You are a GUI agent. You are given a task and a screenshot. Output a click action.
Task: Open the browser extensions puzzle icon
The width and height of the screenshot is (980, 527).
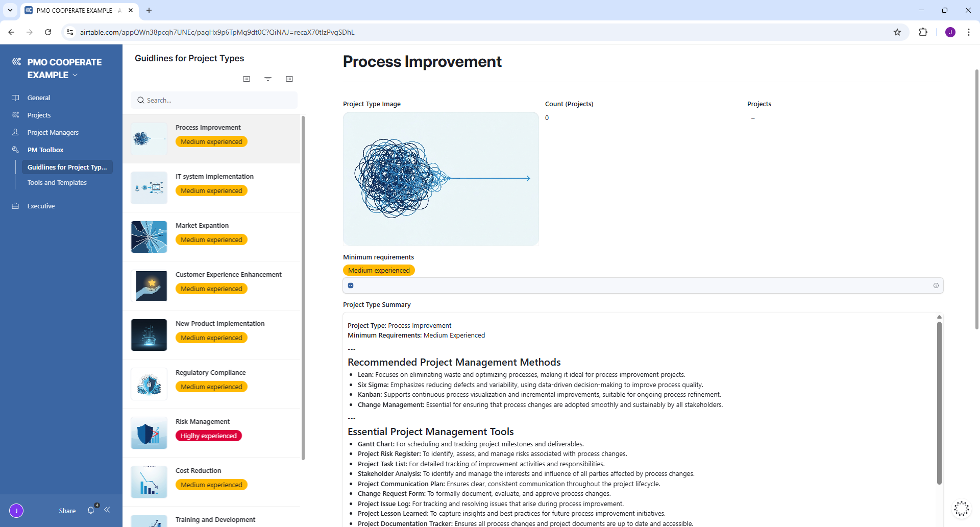pyautogui.click(x=923, y=32)
